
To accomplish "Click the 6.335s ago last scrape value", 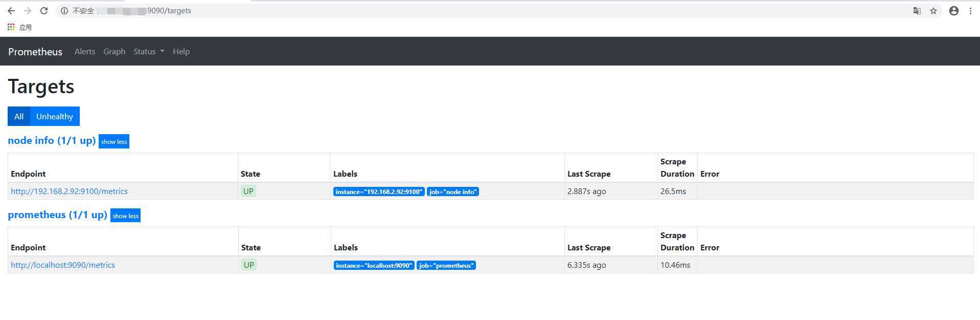I will click(x=586, y=265).
